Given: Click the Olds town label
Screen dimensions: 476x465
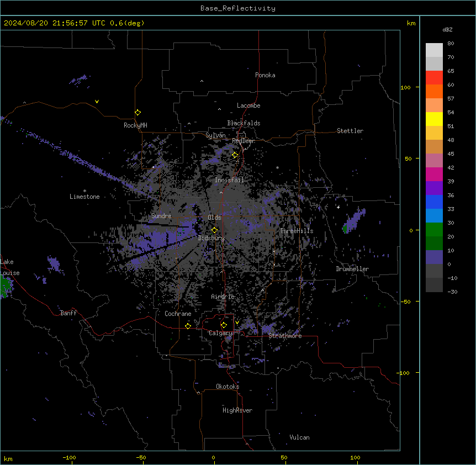Looking at the screenshot, I should coord(214,218).
